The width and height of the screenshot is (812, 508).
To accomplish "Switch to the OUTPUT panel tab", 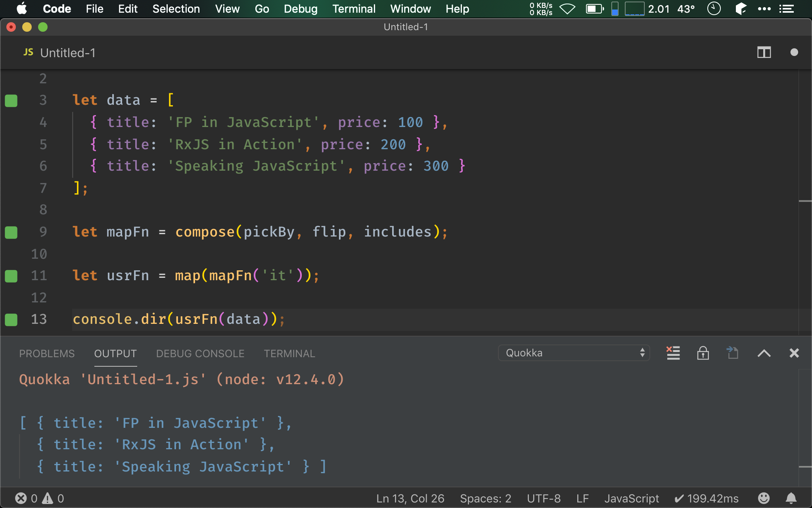I will (x=115, y=354).
